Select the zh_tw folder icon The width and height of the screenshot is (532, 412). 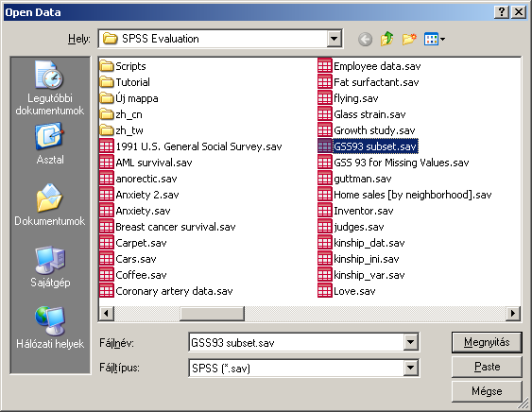(x=107, y=130)
